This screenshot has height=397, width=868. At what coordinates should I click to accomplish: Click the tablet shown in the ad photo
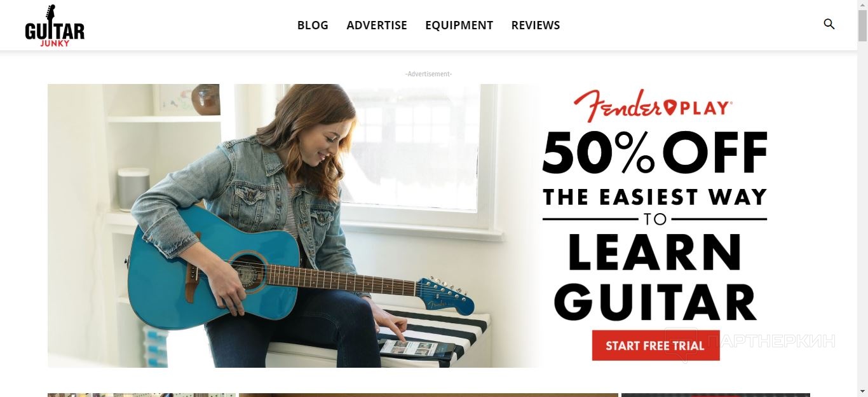coord(417,348)
